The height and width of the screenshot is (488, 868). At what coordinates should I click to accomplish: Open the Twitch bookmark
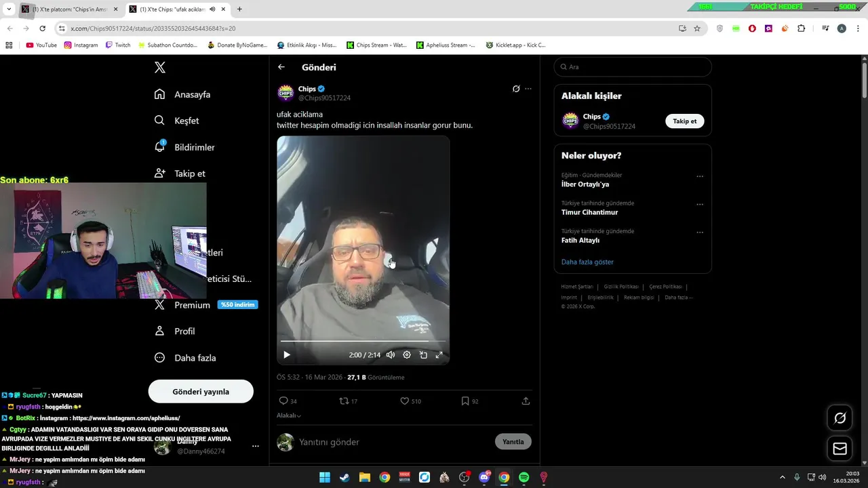118,45
